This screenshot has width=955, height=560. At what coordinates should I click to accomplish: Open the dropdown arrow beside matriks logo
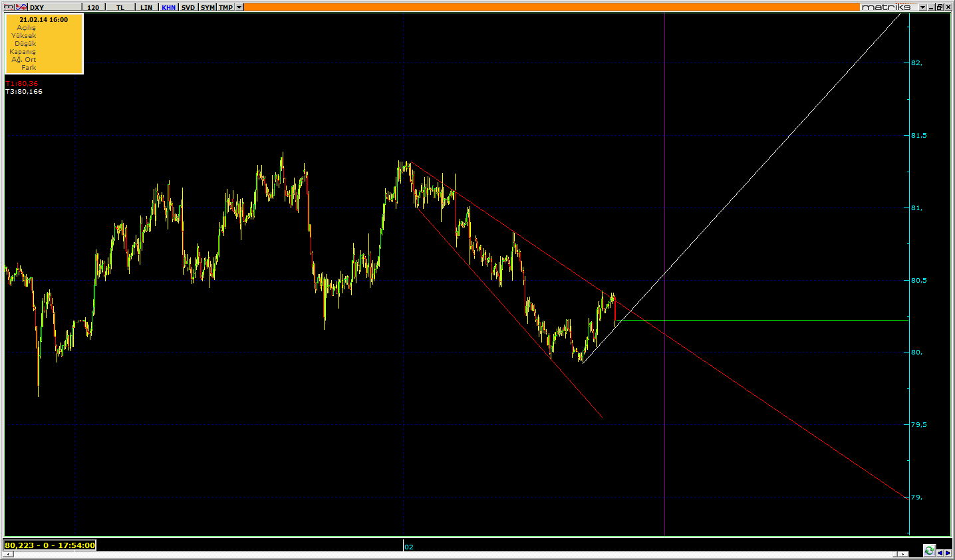pos(923,7)
